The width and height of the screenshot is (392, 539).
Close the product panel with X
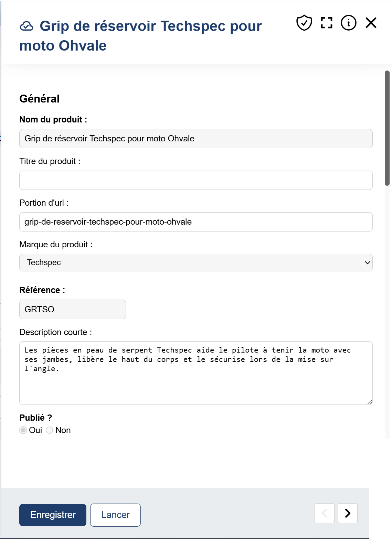pyautogui.click(x=371, y=23)
